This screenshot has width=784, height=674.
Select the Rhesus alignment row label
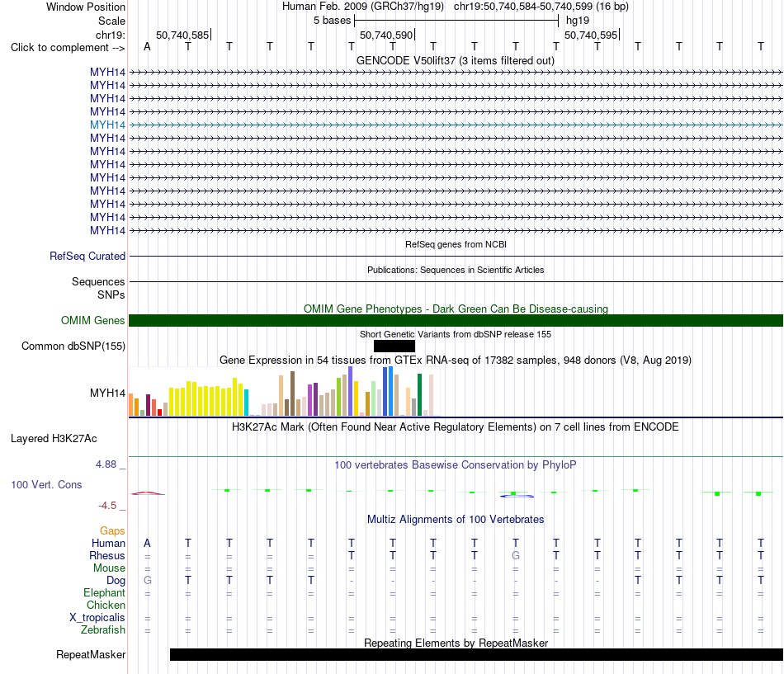[107, 555]
